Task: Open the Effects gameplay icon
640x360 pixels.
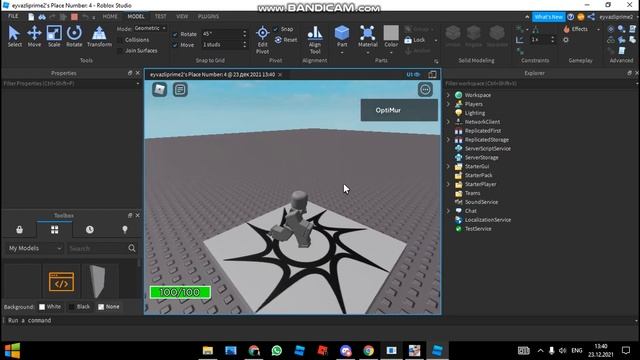Action: pos(567,29)
